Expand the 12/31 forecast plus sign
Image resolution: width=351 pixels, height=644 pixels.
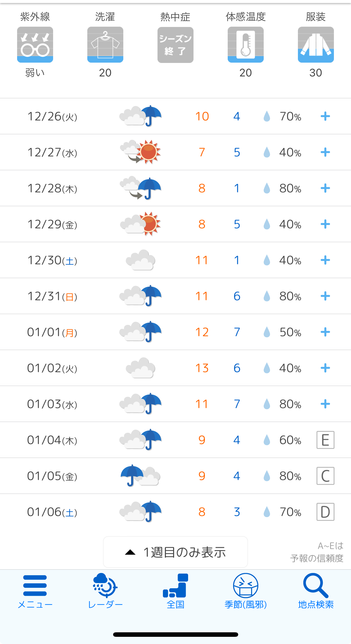pos(325,296)
